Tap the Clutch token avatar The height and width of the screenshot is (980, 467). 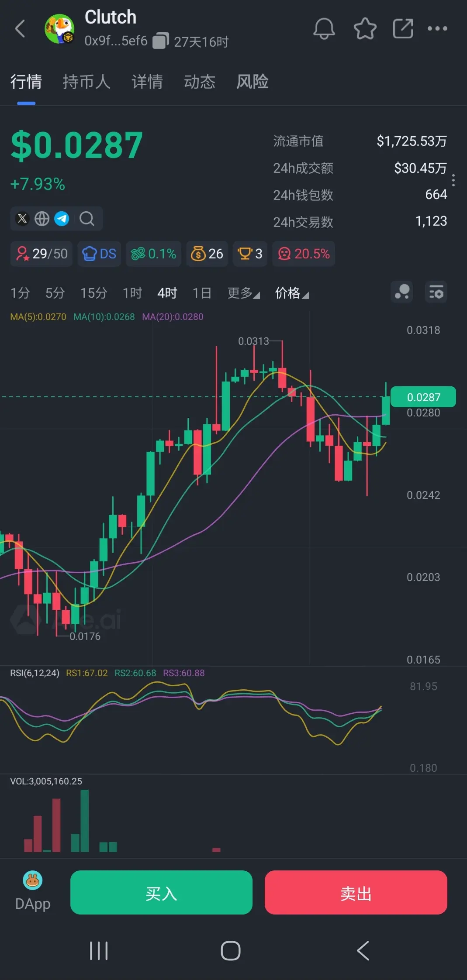coord(59,29)
